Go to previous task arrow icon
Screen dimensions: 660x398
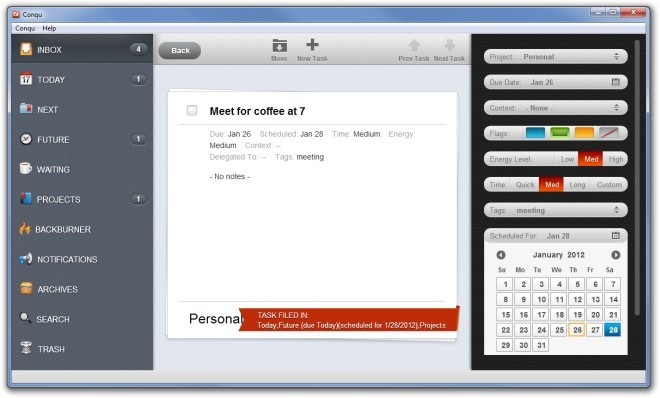[x=414, y=45]
